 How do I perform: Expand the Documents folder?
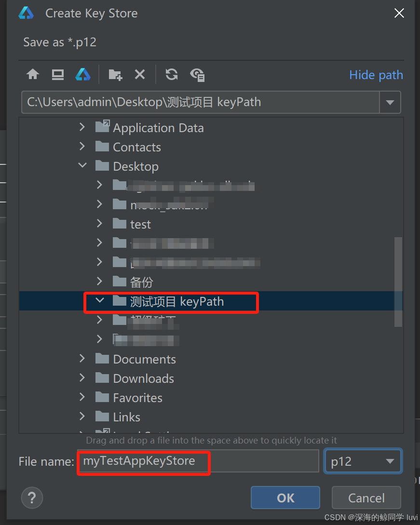82,359
